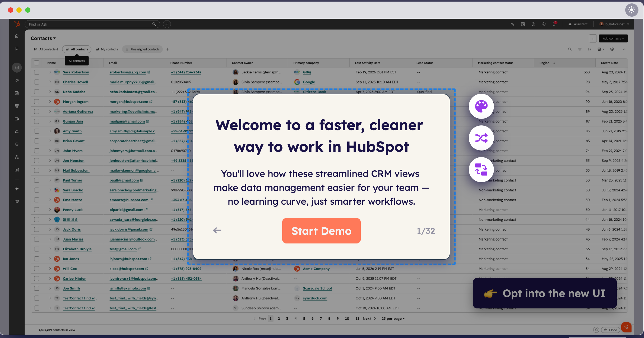This screenshot has width=644, height=338.
Task: Open the Add contacts dropdown
Action: pos(613,38)
